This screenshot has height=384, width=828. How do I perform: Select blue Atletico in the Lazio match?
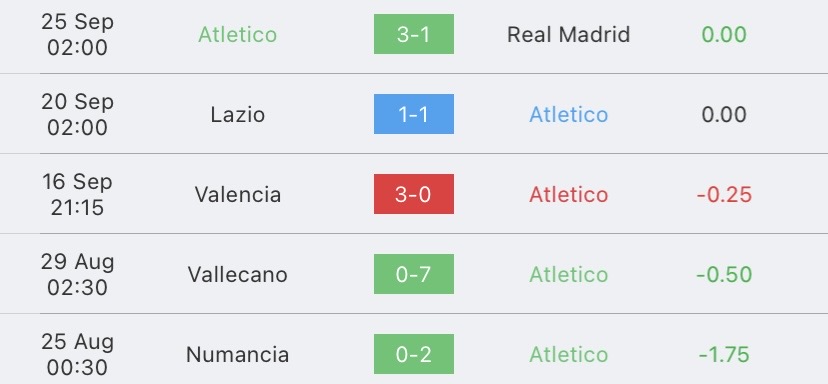pyautogui.click(x=569, y=115)
